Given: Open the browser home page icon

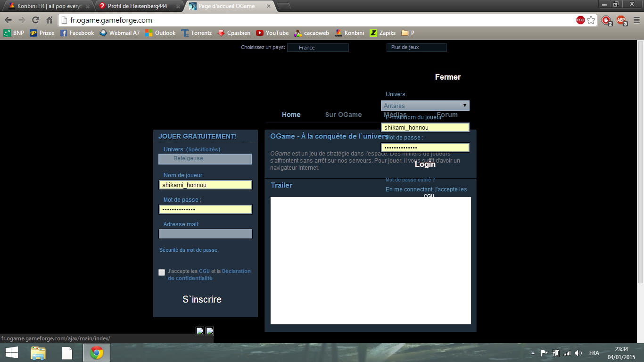Looking at the screenshot, I should pyautogui.click(x=49, y=20).
